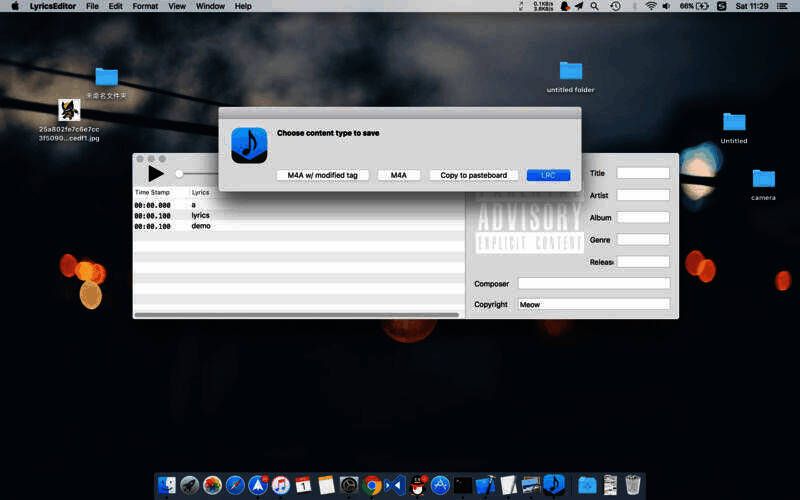
Task: Open the Wi-Fi status menu
Action: (651, 6)
